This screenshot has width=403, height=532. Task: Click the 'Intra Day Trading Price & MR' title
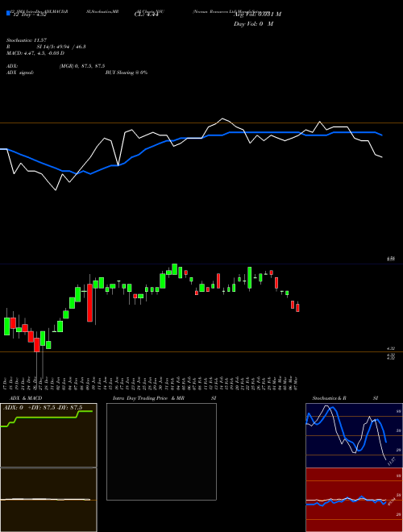point(148,398)
